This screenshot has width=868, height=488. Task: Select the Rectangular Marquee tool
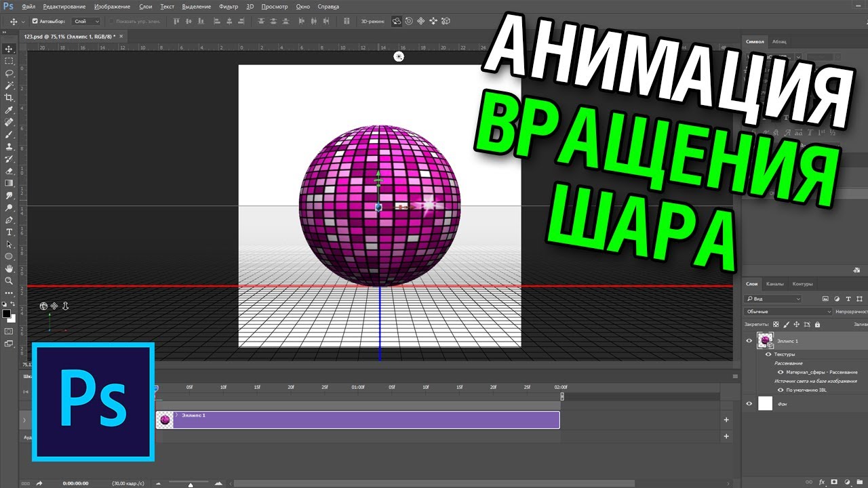tap(9, 61)
